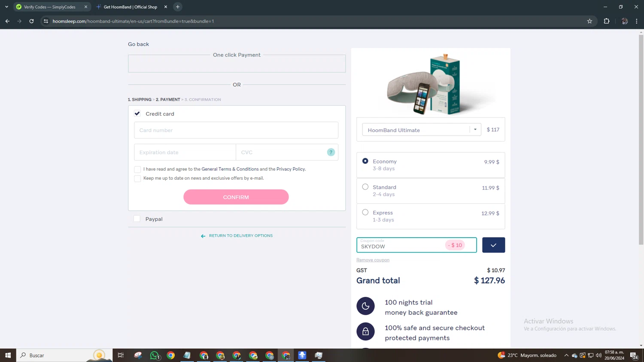Click the -$ 10 discount badge
The width and height of the screenshot is (644, 362).
455,245
